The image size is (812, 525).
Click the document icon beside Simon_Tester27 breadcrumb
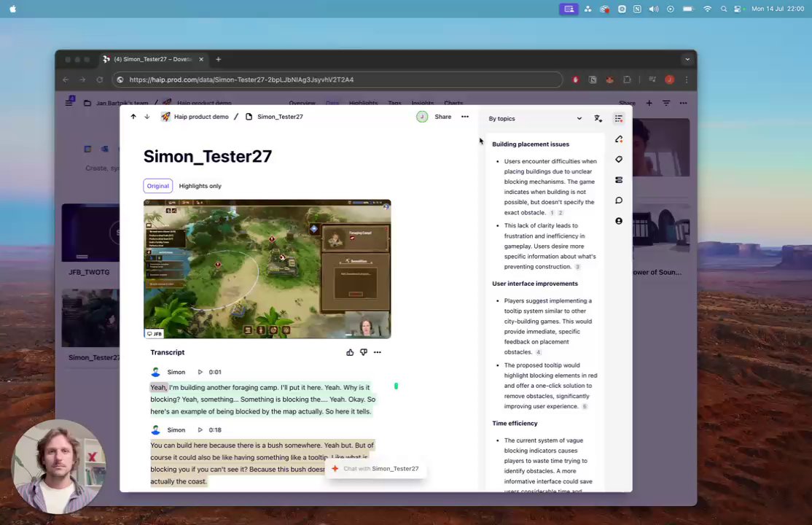249,117
